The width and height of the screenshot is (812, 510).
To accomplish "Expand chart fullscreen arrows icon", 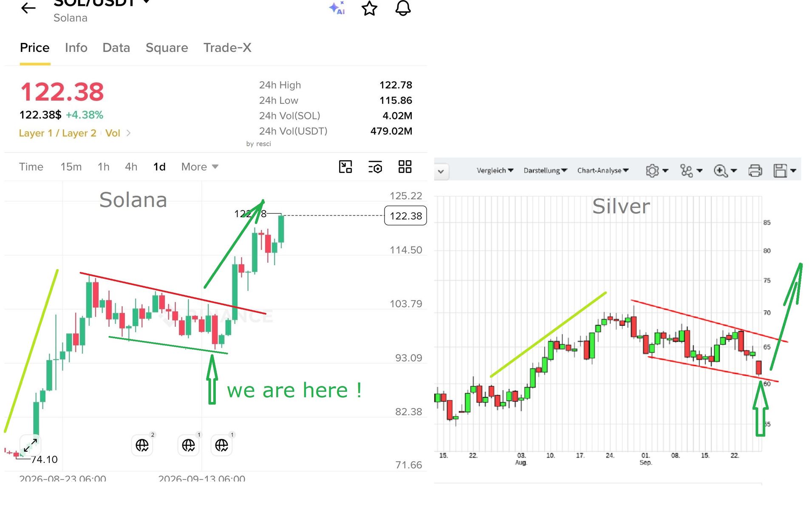I will point(30,445).
